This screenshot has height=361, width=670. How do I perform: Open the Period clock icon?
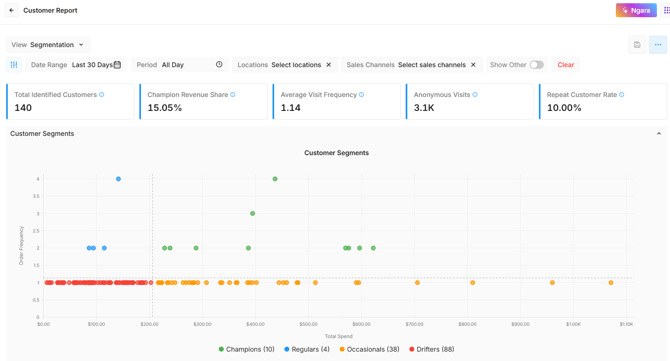click(219, 65)
